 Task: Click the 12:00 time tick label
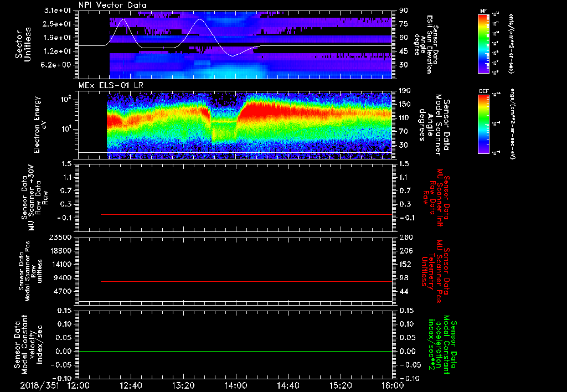pos(79,385)
